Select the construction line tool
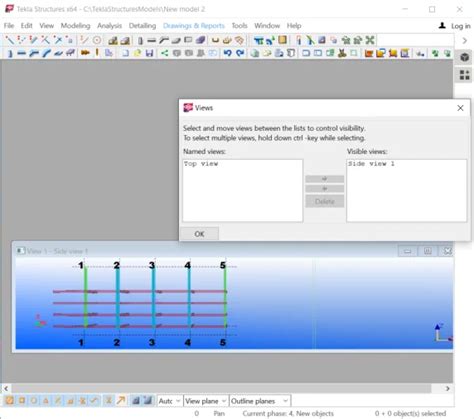The width and height of the screenshot is (474, 419). click(85, 40)
